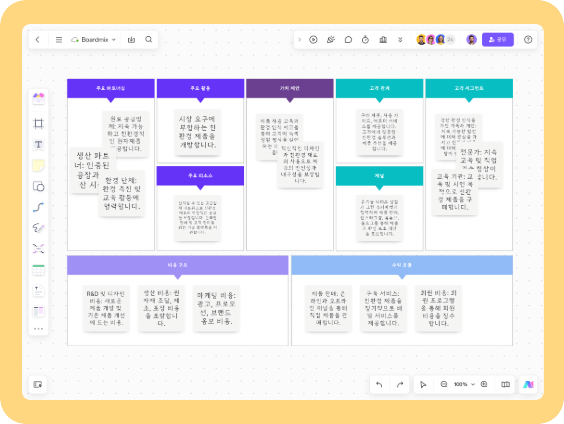Start presentation with the play icon
The height and width of the screenshot is (424, 564).
coord(313,40)
